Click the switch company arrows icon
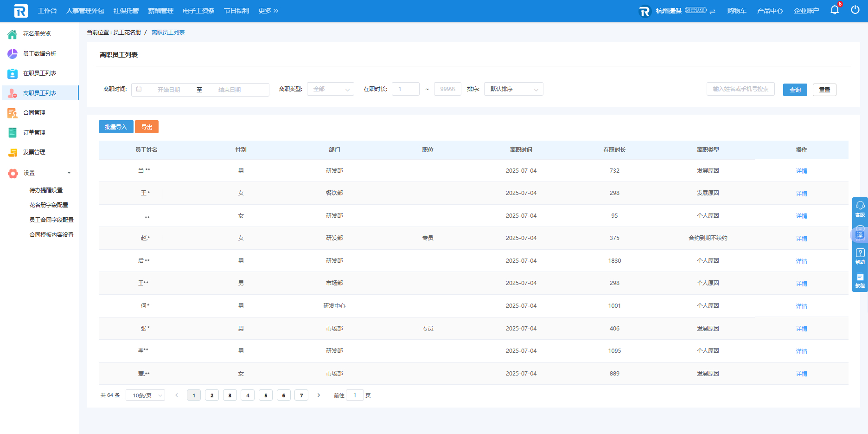Image resolution: width=868 pixels, height=434 pixels. 712,11
